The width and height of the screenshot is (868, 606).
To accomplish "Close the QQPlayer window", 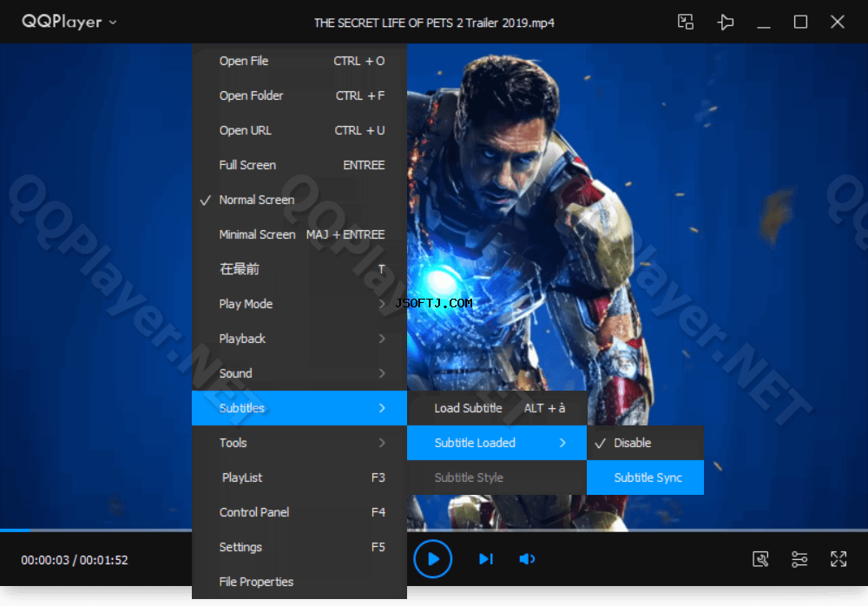I will point(838,23).
